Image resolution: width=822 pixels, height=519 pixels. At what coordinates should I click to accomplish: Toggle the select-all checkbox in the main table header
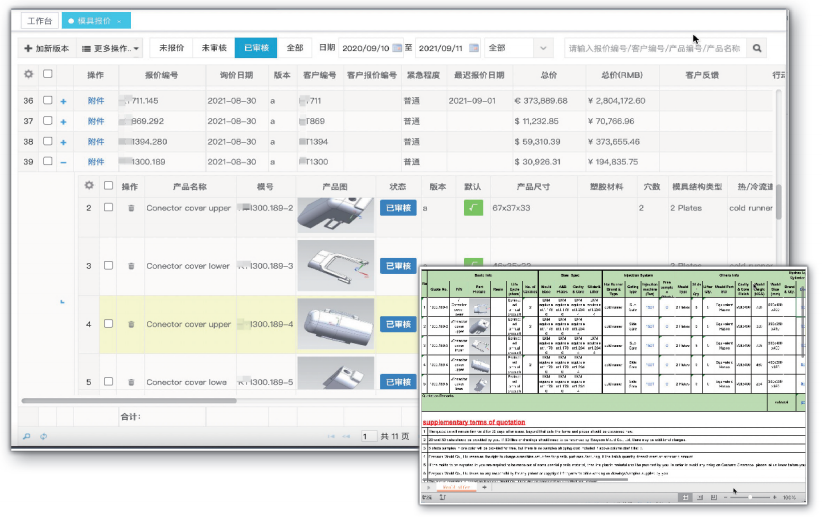click(48, 74)
